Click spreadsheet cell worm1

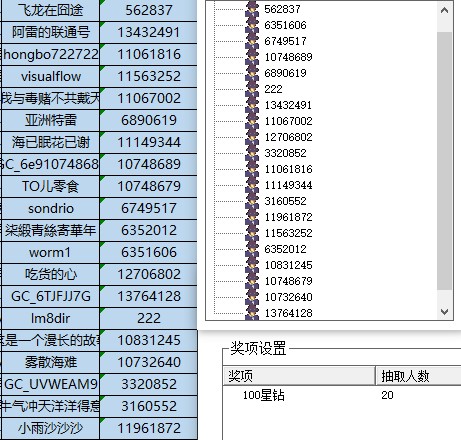pyautogui.click(x=50, y=252)
